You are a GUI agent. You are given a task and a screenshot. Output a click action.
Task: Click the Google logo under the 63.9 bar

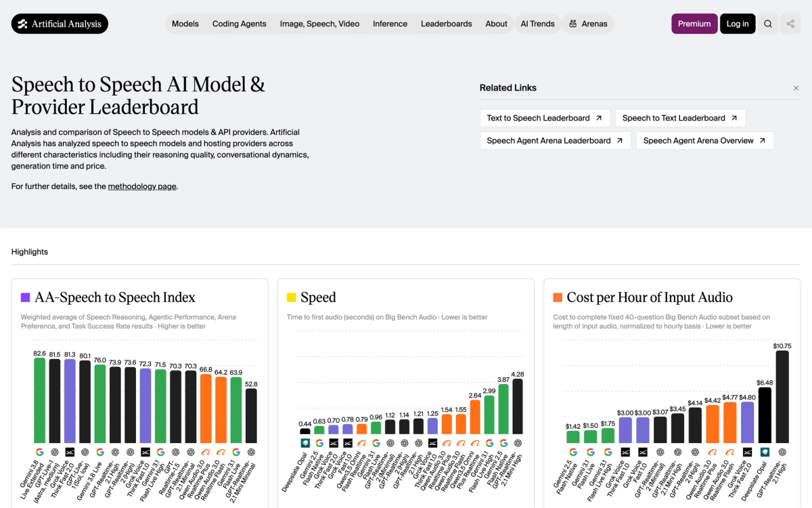236,452
